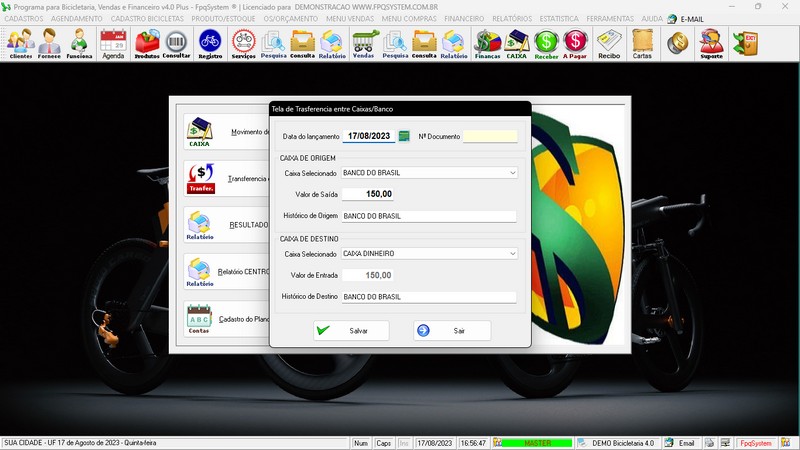Viewport: 800px width, 450px height.
Task: Click the Valor de Entrada field
Action: 368,275
